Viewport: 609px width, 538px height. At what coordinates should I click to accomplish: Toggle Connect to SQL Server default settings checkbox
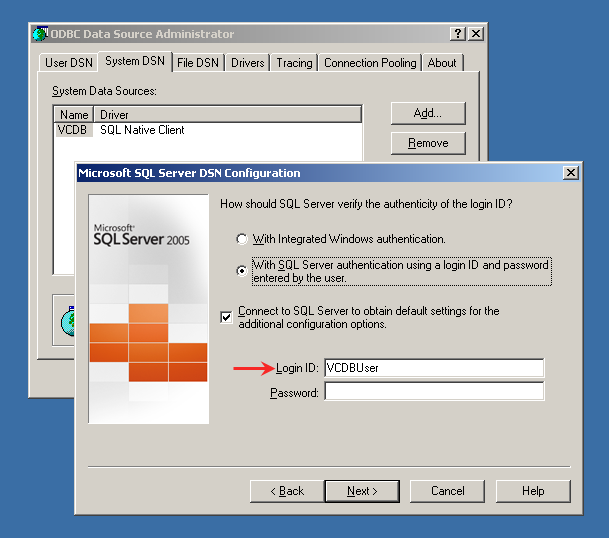[228, 317]
